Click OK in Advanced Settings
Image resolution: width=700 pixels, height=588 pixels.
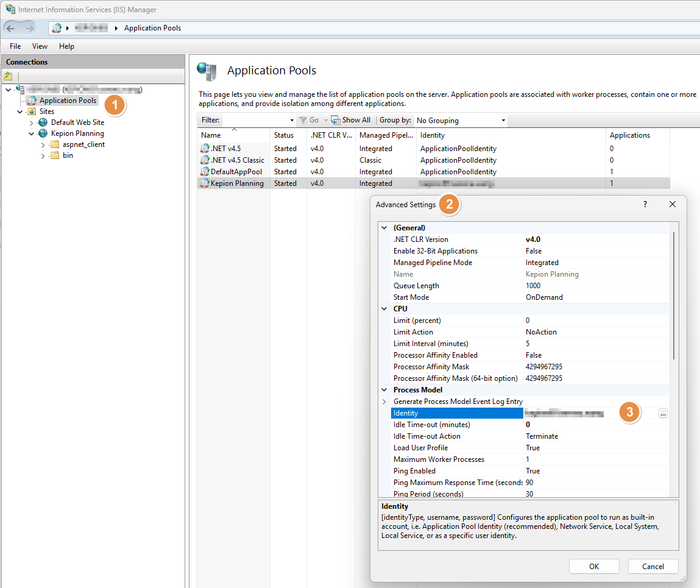593,566
